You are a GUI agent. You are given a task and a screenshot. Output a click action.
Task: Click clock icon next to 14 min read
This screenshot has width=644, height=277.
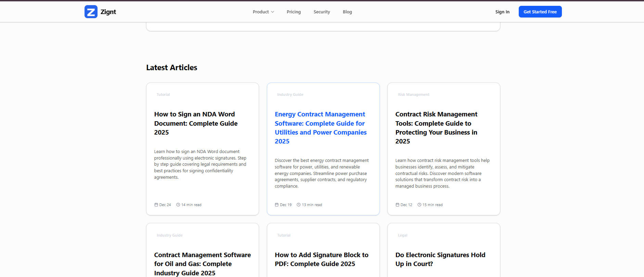coord(178,205)
